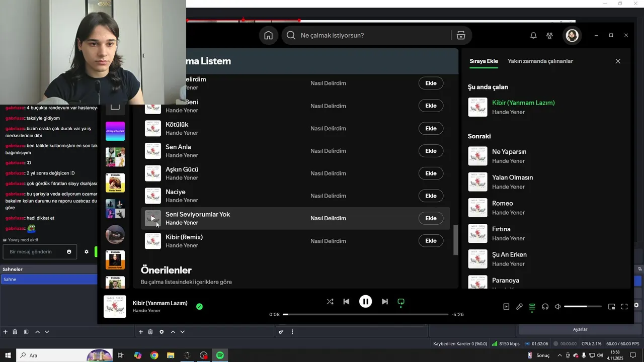644x362 pixels.
Task: Click Ekle for Seni Seviyorumlar Yok
Action: point(431,218)
